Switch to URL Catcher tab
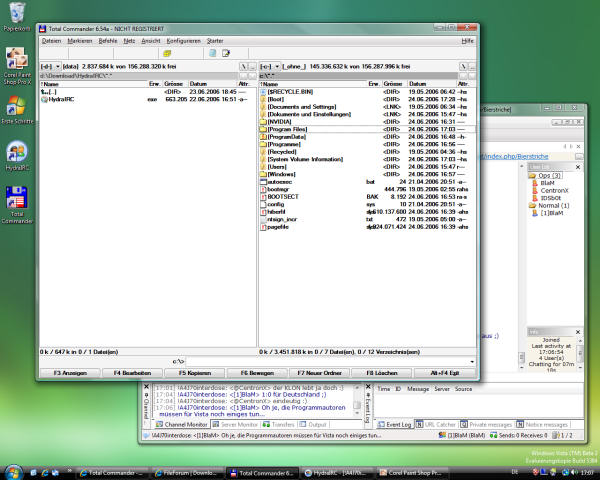 436,424
